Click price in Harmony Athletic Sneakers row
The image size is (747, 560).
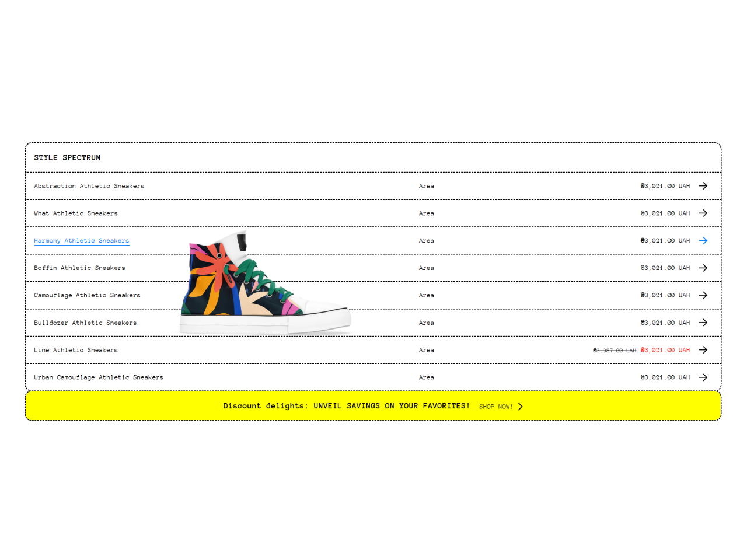[x=665, y=241]
